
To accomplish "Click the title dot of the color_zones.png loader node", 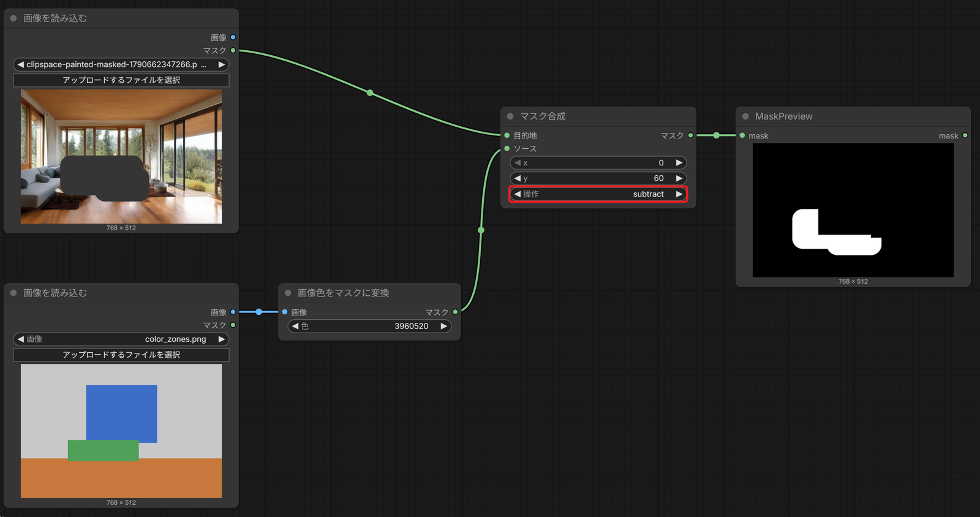I will (13, 293).
